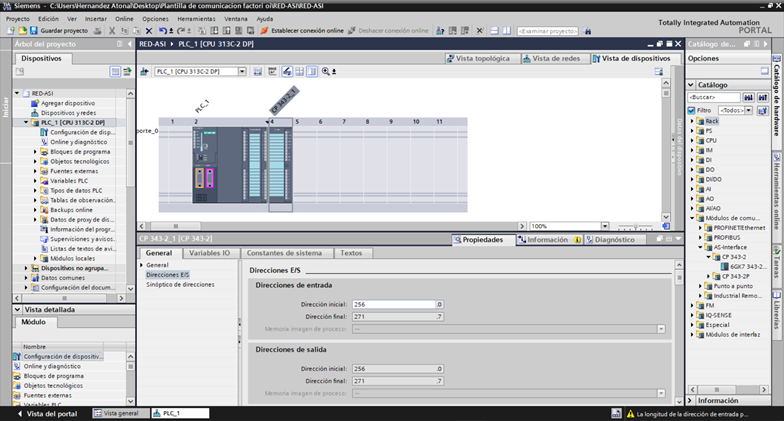Open the 100% zoom level dropdown
Screen dimensions: 784x421
coord(604,226)
